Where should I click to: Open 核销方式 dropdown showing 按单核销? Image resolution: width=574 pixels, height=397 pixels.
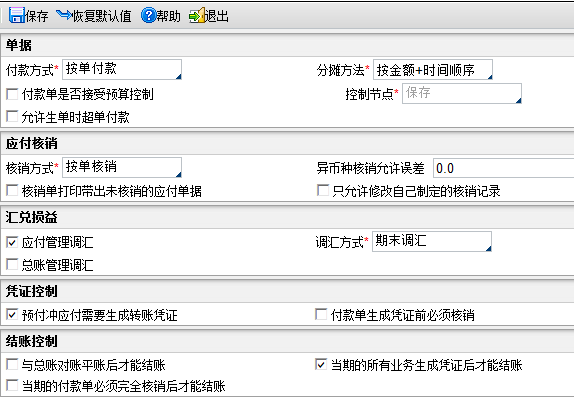click(122, 167)
